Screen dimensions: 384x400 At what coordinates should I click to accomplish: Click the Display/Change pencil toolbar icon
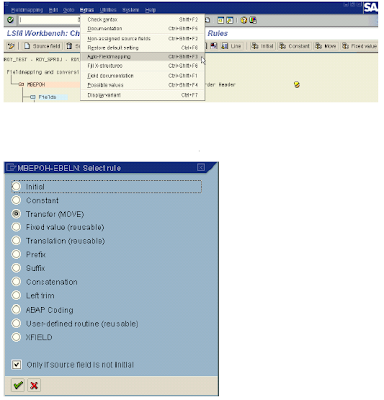11,46
